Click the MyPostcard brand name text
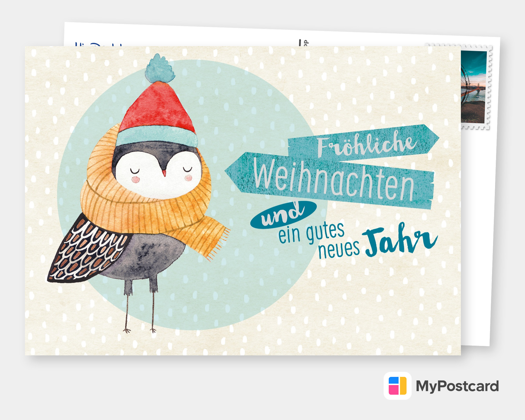The image size is (525, 420). [x=457, y=386]
